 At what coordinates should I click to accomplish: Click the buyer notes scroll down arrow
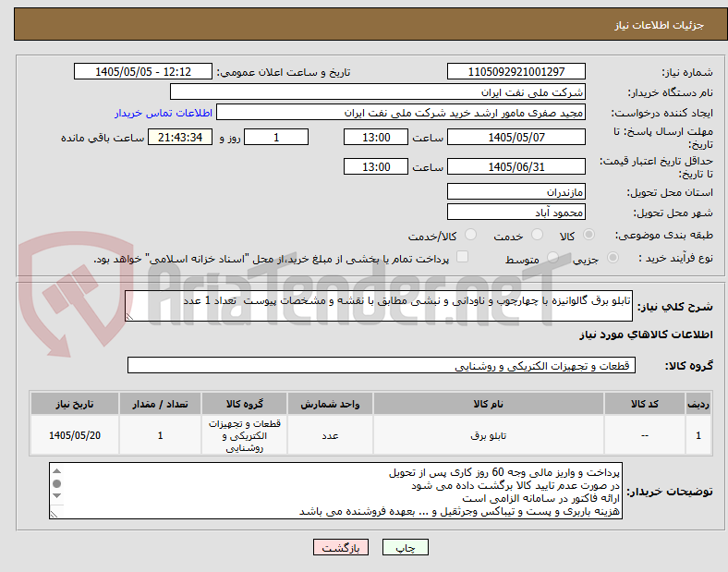coord(56,496)
